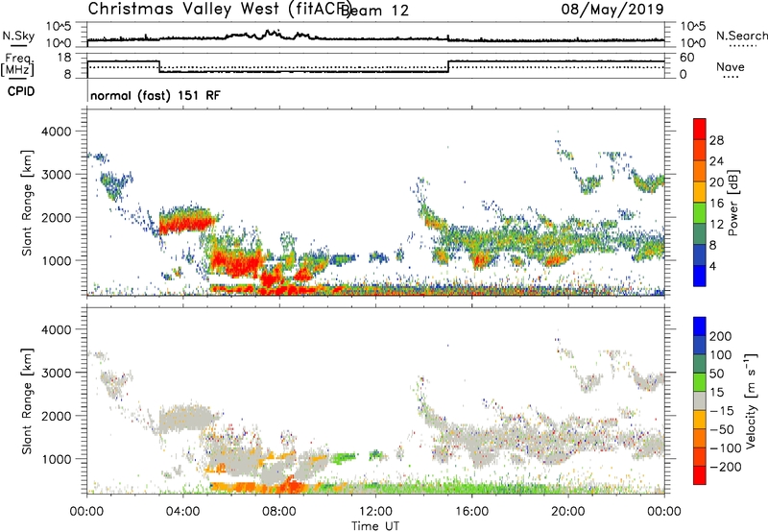The width and height of the screenshot is (768, 532).
Task: Click the 'Velocity [m s-1]' colorbar label
Action: coord(753,400)
